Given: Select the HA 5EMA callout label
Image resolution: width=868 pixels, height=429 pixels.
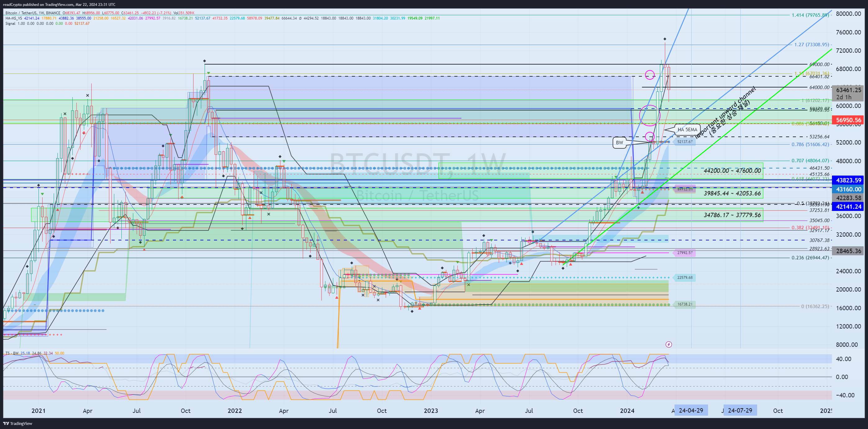Looking at the screenshot, I should 687,130.
